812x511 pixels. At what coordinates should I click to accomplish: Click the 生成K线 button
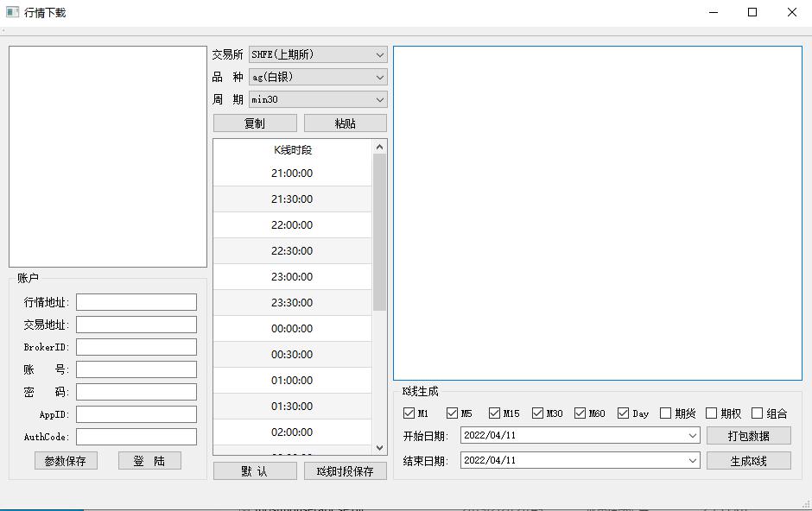(x=748, y=460)
